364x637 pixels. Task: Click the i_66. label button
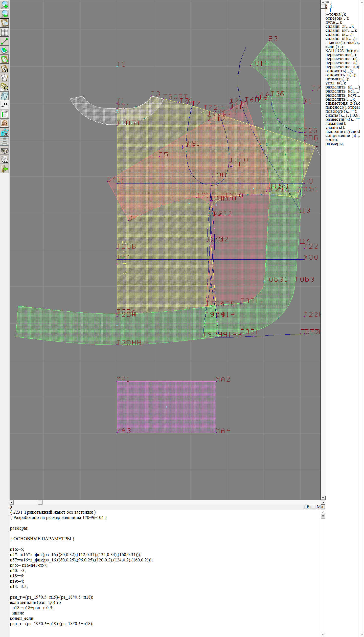pos(5,105)
